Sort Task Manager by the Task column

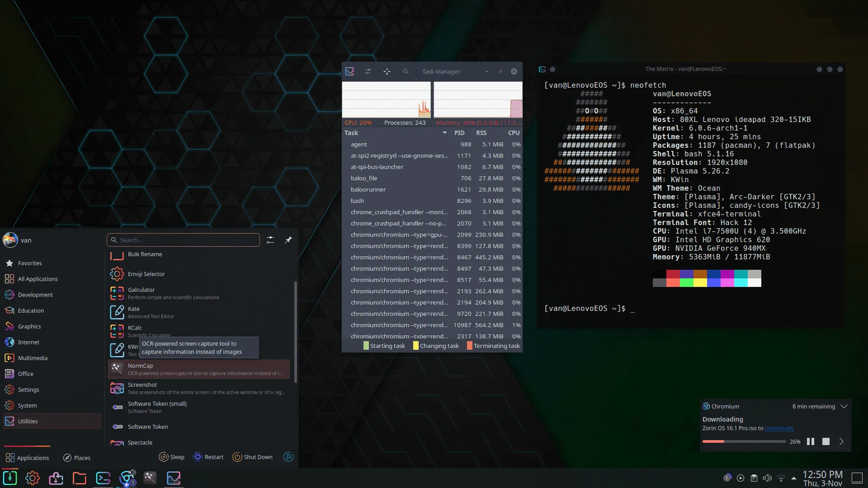click(396, 133)
